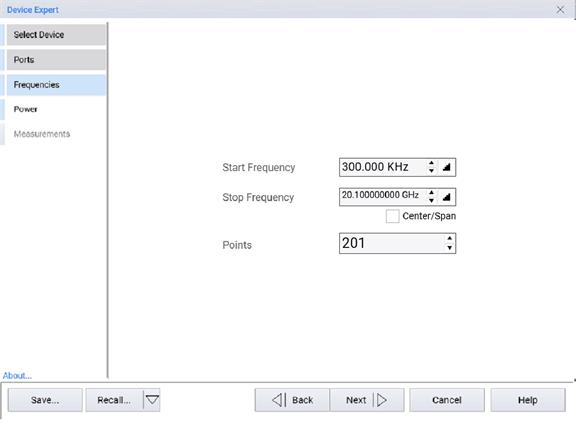Close the Device Expert dialog
This screenshot has height=429, width=576.
pyautogui.click(x=560, y=10)
